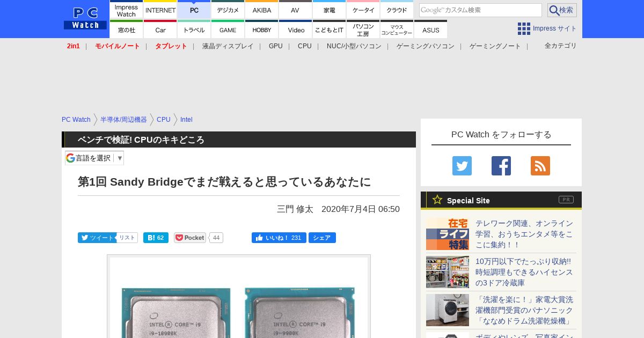Open the AKIBA tab
Screen dimensions: 644x338
click(x=262, y=9)
